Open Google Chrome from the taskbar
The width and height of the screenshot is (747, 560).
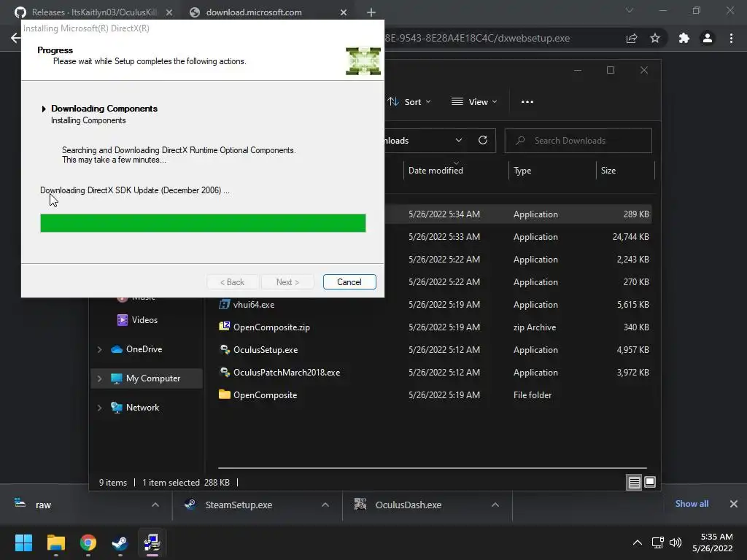point(88,542)
